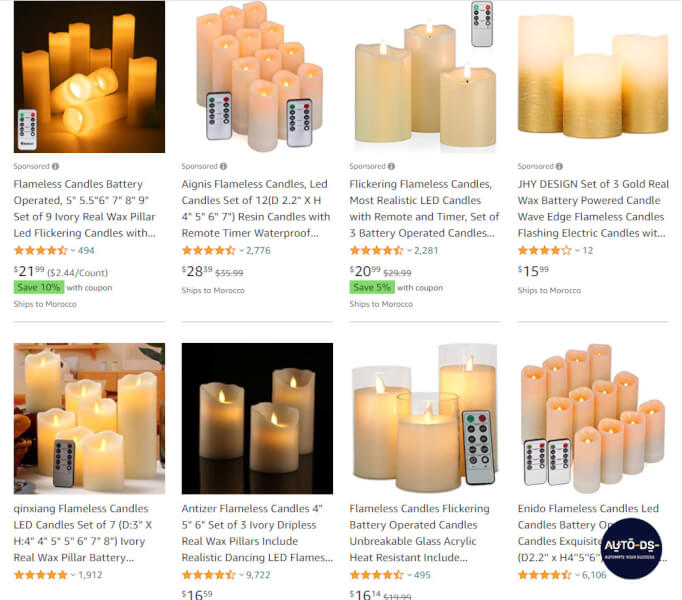This screenshot has width=682, height=600.
Task: Click the Save 5% coupon badge
Action: 372,288
